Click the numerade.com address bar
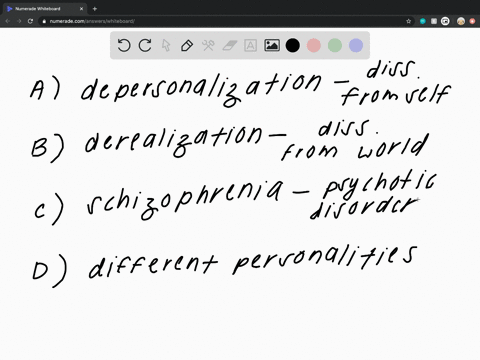 (227, 21)
